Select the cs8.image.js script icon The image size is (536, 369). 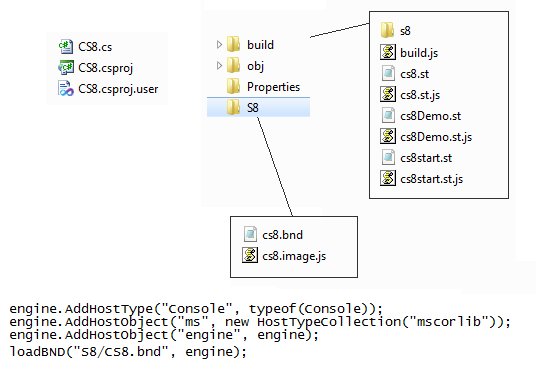[x=250, y=255]
